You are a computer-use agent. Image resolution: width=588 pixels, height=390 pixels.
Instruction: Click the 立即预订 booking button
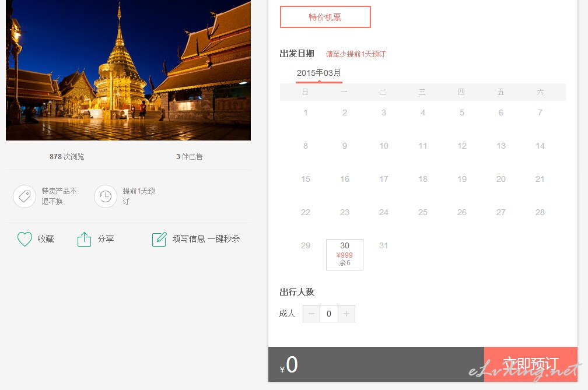531,364
